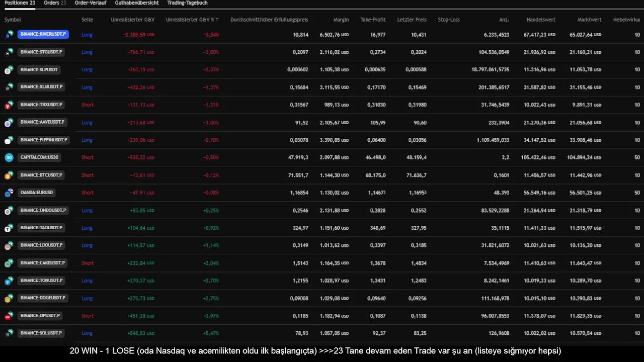
Task: Sort by the Margin column header
Action: (341, 20)
